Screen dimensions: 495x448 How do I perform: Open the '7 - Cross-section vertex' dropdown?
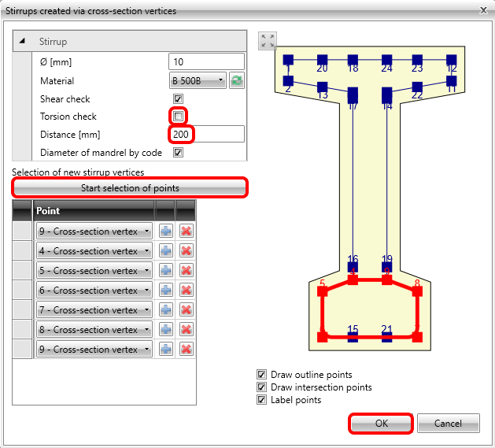(94, 309)
